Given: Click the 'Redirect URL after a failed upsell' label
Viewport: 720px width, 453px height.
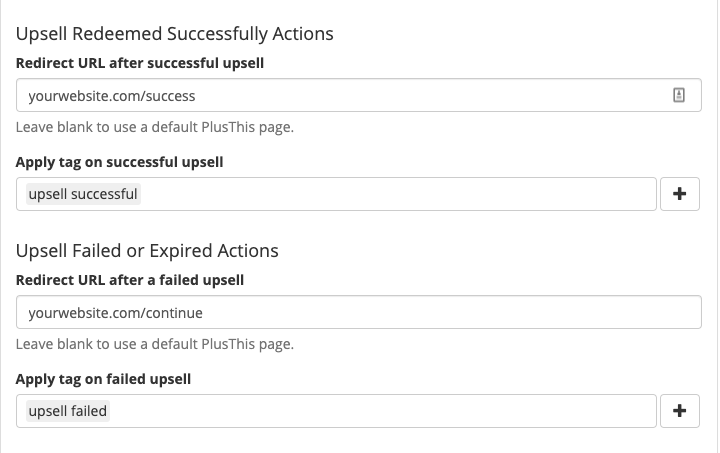Looking at the screenshot, I should pos(129,280).
